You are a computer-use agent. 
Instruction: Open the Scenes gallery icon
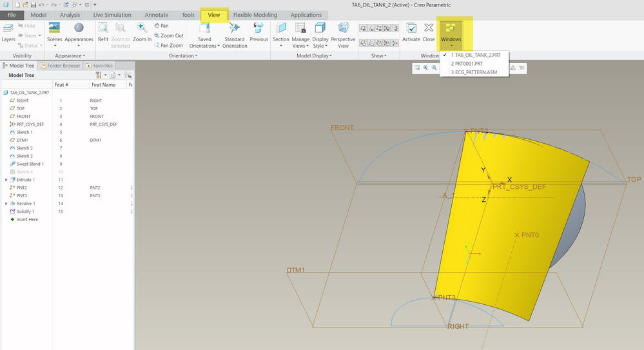(x=55, y=28)
